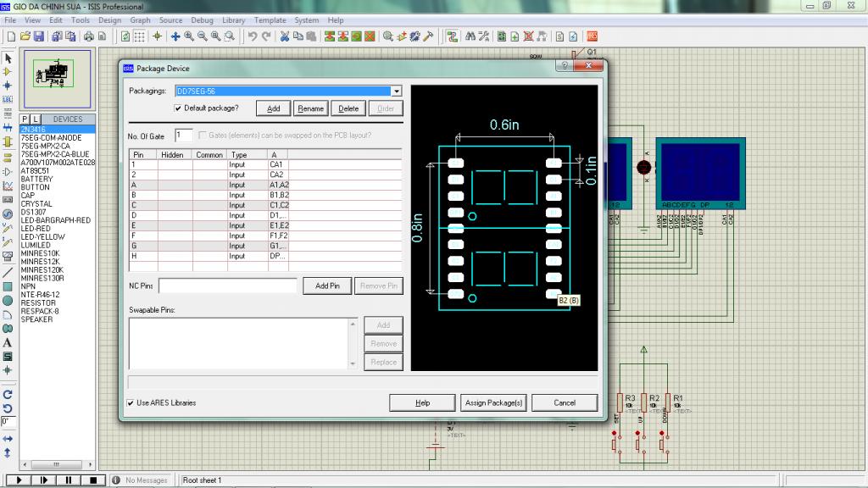Click the Add Pin button
Viewport: 868px width, 488px height.
point(327,286)
